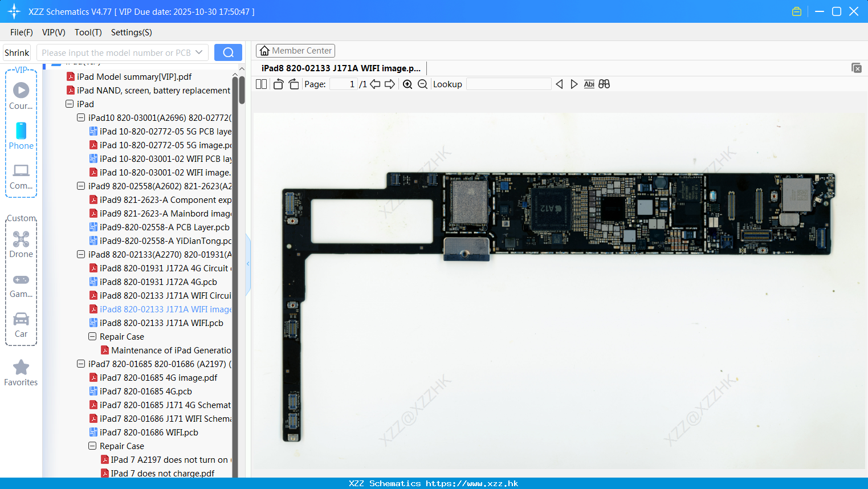Click the Lookup text field
This screenshot has width=868, height=489.
pos(509,84)
